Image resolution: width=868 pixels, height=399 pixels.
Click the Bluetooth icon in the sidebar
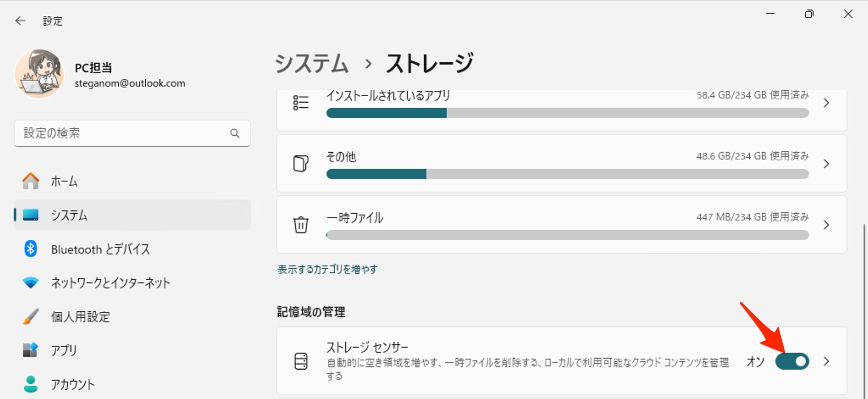[31, 249]
